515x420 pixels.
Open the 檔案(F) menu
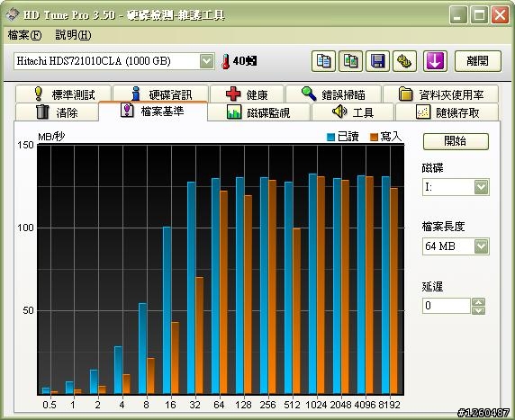coord(24,35)
